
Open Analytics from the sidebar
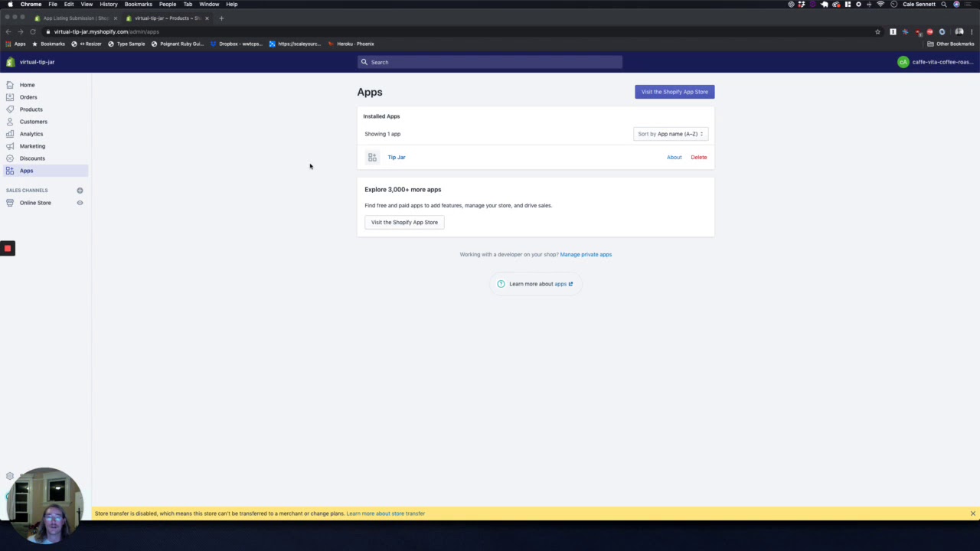coord(31,134)
